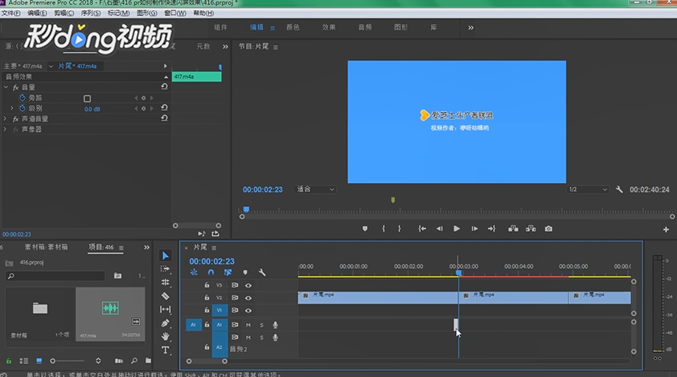Viewport: 677px width, 377px height.
Task: Open master clip 417.m4a dropdown
Action: click(x=51, y=66)
